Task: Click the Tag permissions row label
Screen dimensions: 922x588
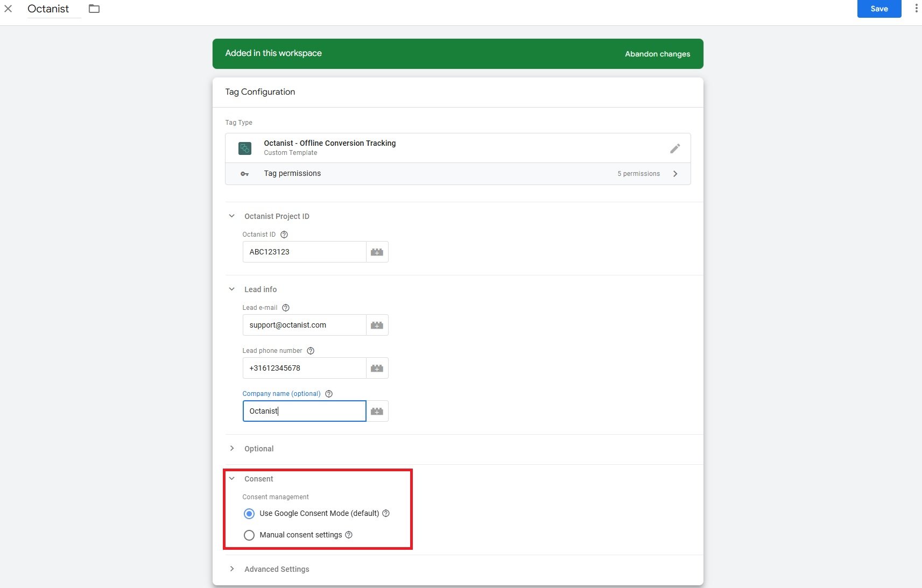Action: [292, 173]
